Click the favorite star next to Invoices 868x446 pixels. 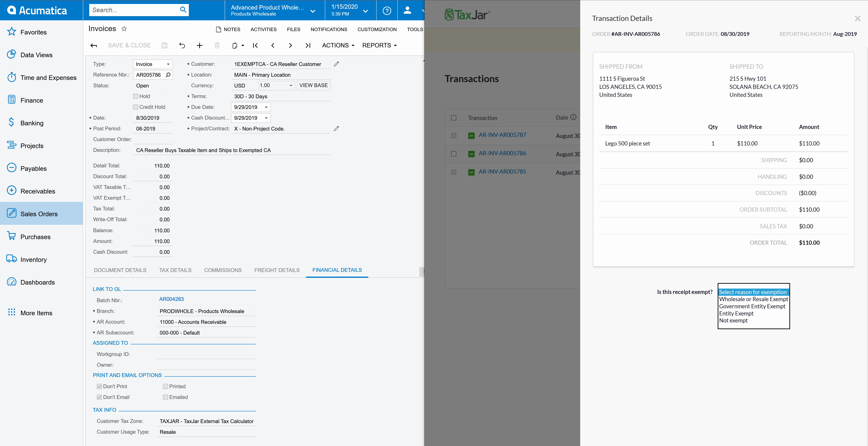[x=124, y=29]
